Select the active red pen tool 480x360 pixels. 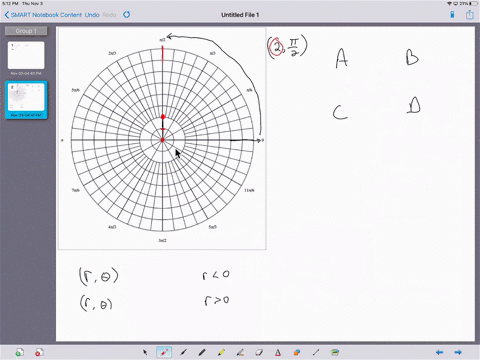(x=164, y=352)
